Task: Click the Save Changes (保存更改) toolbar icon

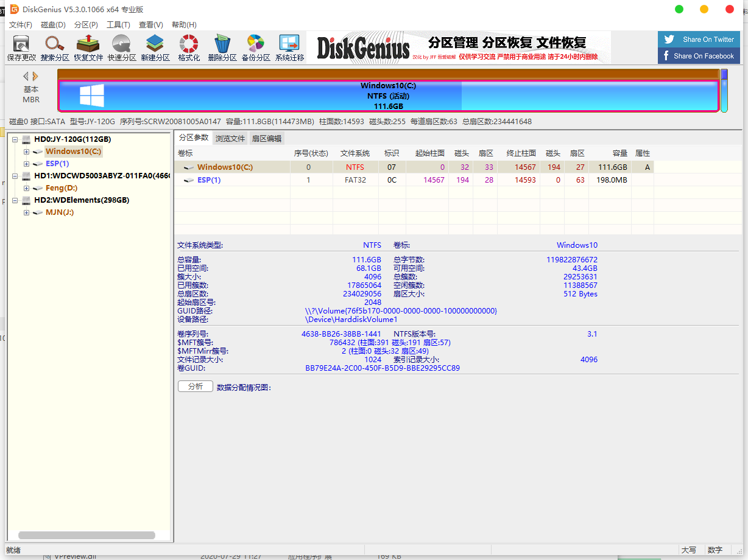Action: [21, 48]
